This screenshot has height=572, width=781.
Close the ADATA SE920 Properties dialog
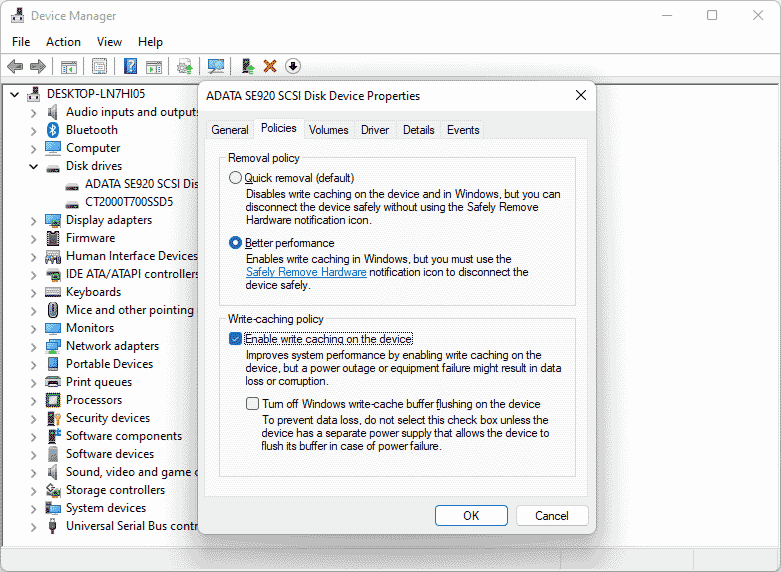pos(581,95)
